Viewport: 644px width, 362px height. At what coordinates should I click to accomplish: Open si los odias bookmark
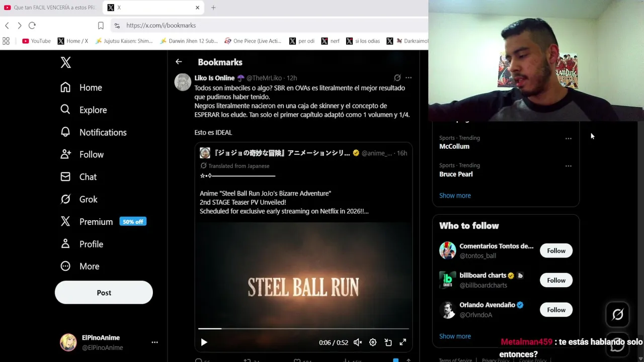coord(363,41)
